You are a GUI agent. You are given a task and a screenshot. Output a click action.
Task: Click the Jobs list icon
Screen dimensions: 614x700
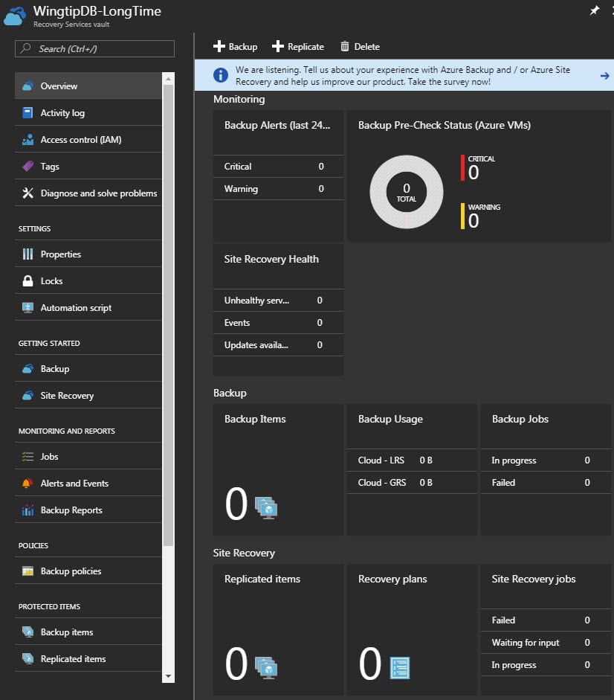[x=28, y=456]
